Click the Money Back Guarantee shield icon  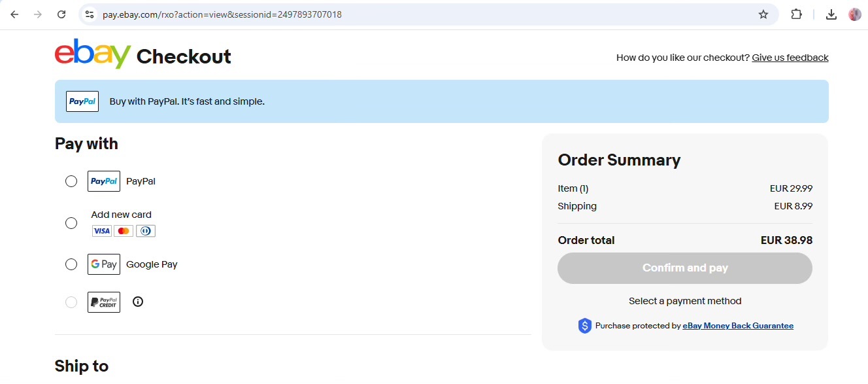(585, 326)
